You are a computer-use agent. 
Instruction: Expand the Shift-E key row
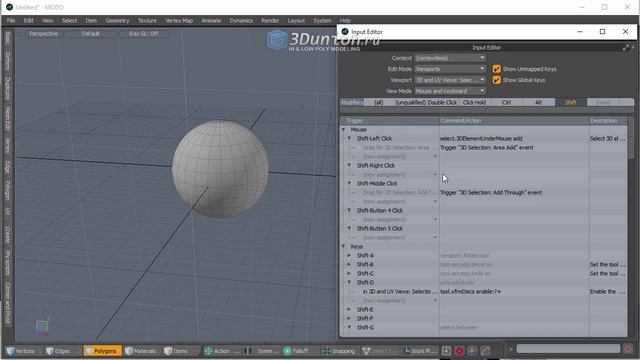click(349, 309)
